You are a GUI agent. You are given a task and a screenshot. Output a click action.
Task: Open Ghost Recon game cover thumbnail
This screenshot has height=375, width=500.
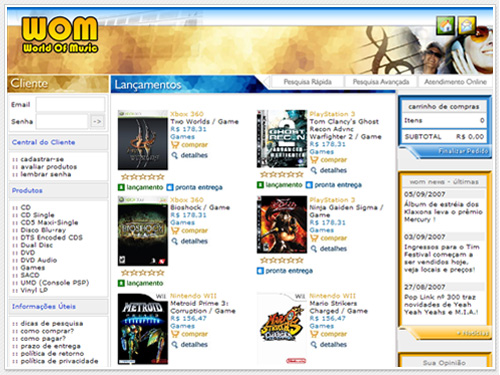coord(282,139)
